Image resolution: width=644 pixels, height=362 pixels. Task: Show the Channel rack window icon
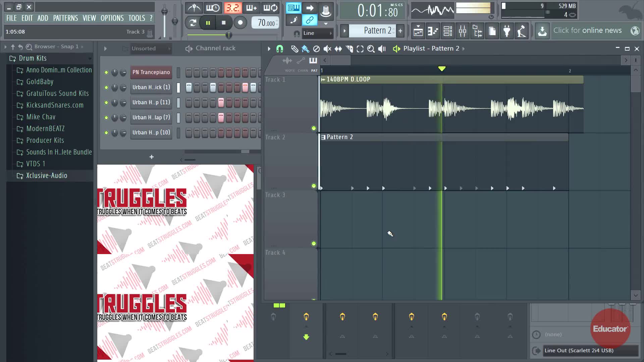[x=448, y=31]
